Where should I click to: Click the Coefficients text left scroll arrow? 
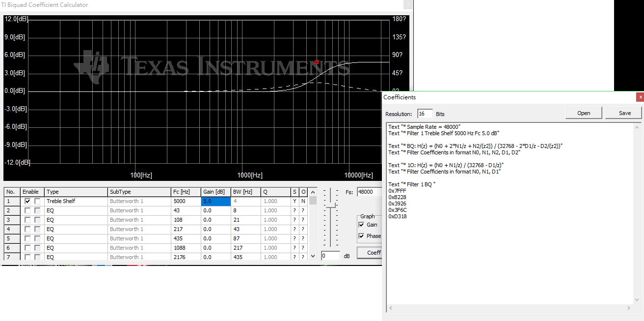(390, 308)
